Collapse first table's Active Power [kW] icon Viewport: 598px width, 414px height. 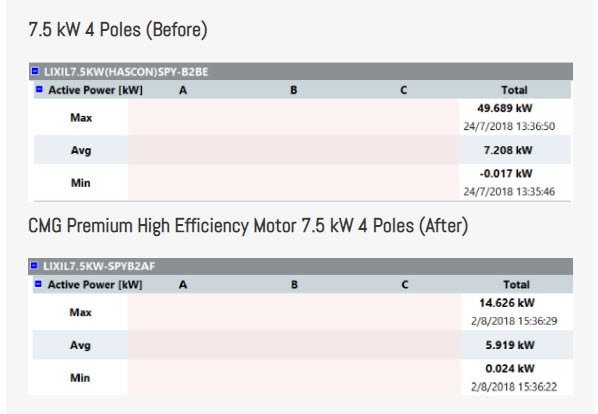click(39, 89)
